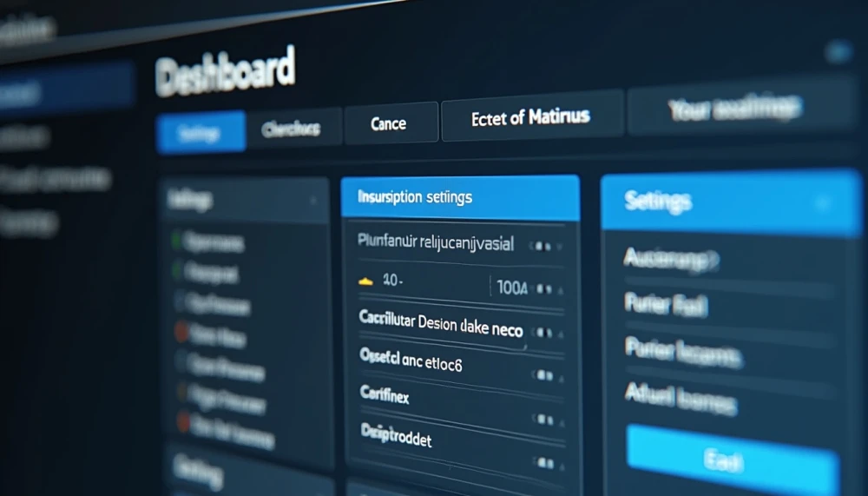Toggle the Cacriilutar Desion dake neco switch
868x496 pixels.
pyautogui.click(x=543, y=333)
